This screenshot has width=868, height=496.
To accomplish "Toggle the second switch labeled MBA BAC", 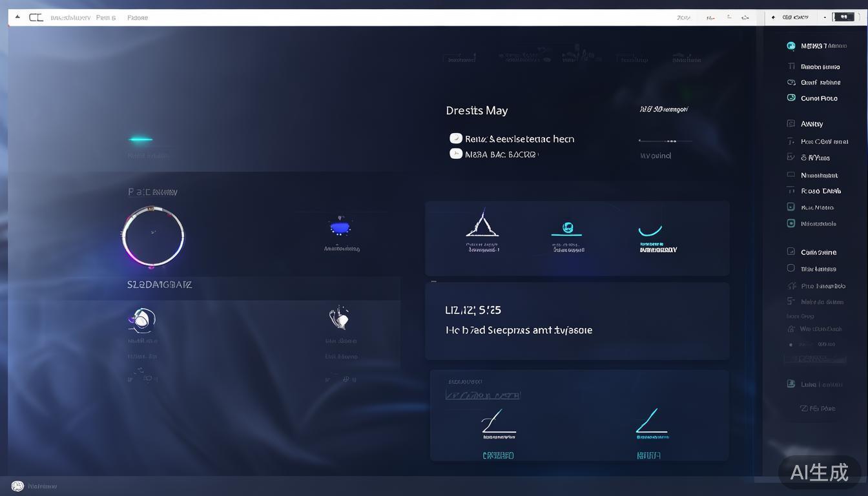I will coord(456,154).
